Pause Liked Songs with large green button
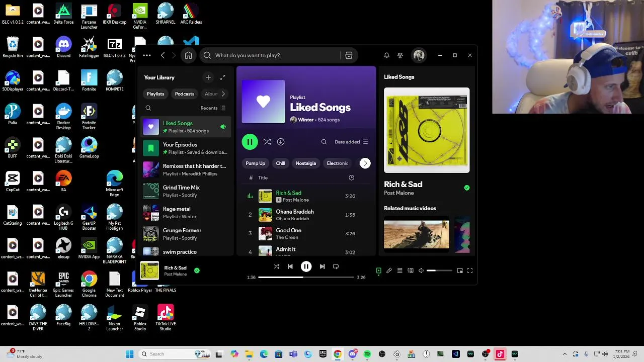The width and height of the screenshot is (644, 362). [250, 142]
